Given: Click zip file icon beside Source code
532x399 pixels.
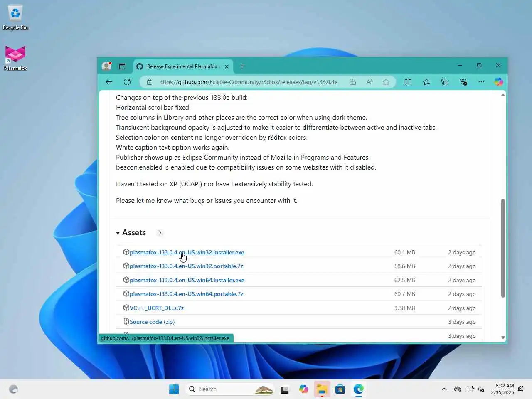Looking at the screenshot, I should (126, 321).
